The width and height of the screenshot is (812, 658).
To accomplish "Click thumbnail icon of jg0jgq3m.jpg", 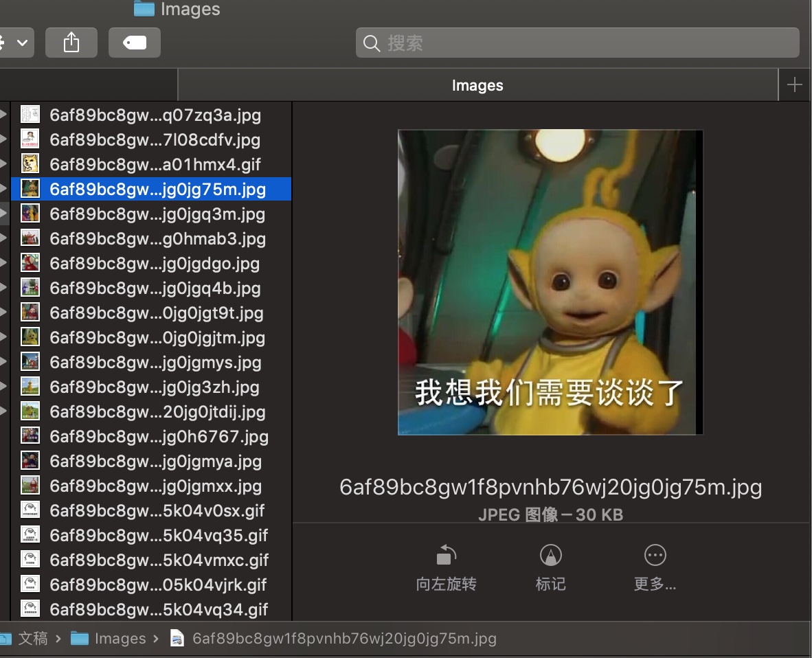I will pyautogui.click(x=30, y=214).
